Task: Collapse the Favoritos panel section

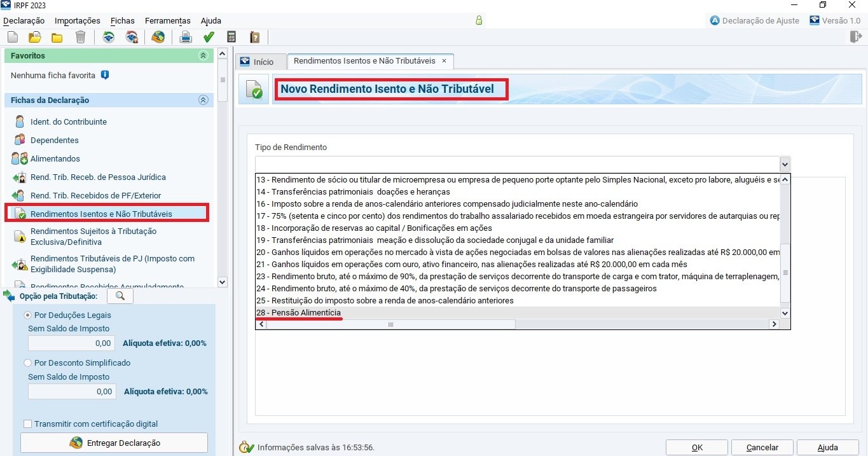Action: point(203,56)
